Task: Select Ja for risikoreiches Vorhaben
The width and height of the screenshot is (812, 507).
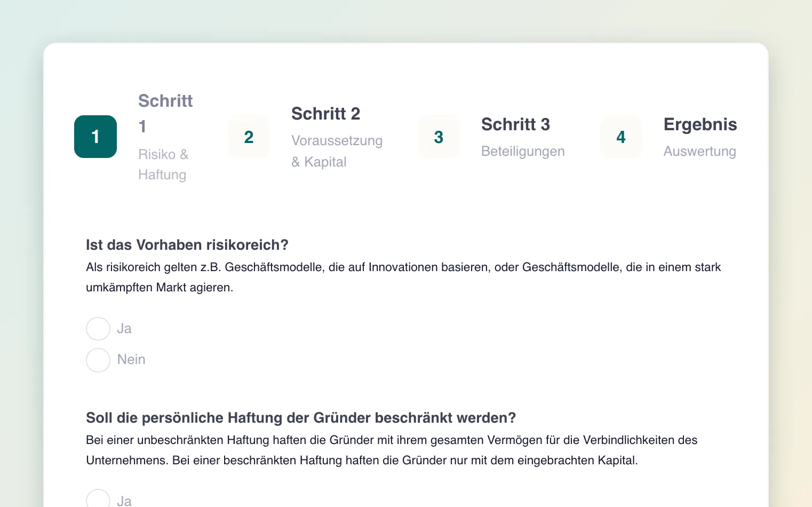Action: pyautogui.click(x=98, y=329)
